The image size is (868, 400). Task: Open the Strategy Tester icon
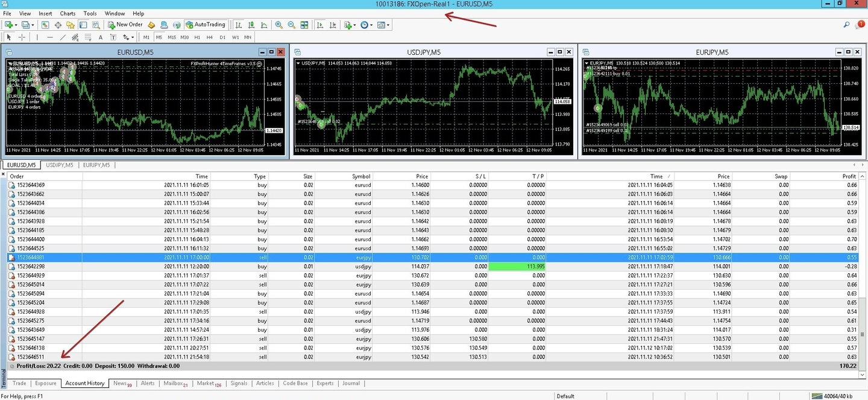pos(96,25)
